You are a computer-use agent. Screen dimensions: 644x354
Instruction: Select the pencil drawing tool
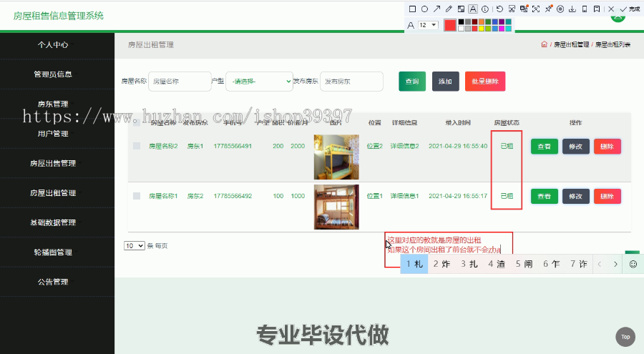click(449, 9)
